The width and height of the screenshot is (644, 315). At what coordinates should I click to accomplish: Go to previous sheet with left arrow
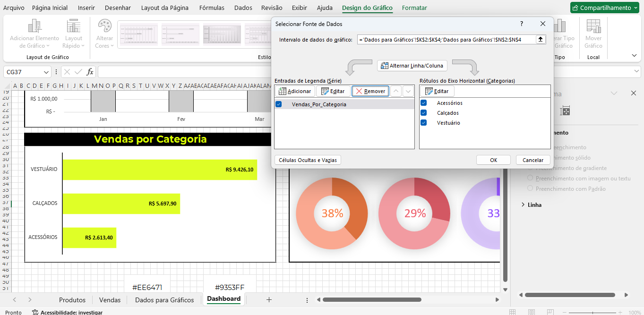click(14, 299)
